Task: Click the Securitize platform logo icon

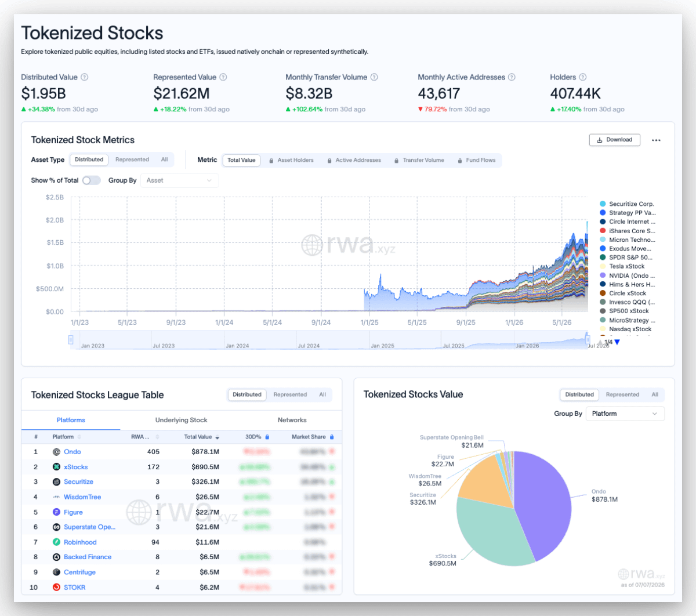Action: click(x=56, y=482)
